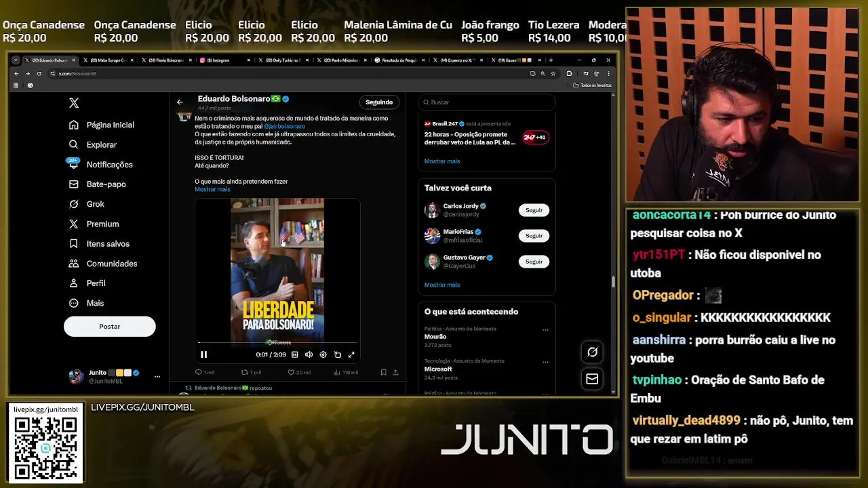Click the browser back button
Image resolution: width=868 pixels, height=488 pixels.
pyautogui.click(x=16, y=73)
